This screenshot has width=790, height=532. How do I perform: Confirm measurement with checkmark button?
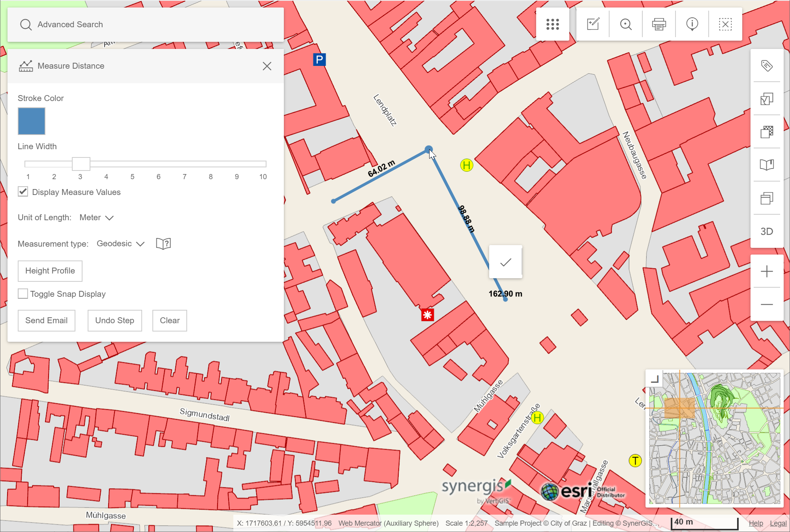[505, 262]
